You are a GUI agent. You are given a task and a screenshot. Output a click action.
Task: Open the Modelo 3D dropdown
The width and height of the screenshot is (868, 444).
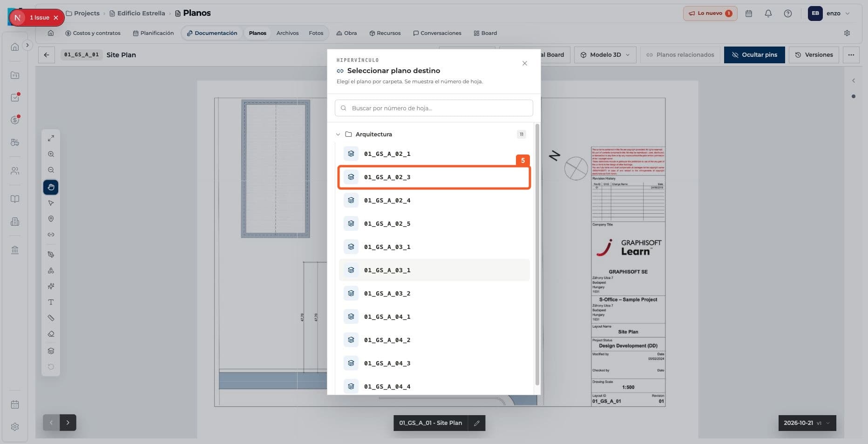(605, 55)
